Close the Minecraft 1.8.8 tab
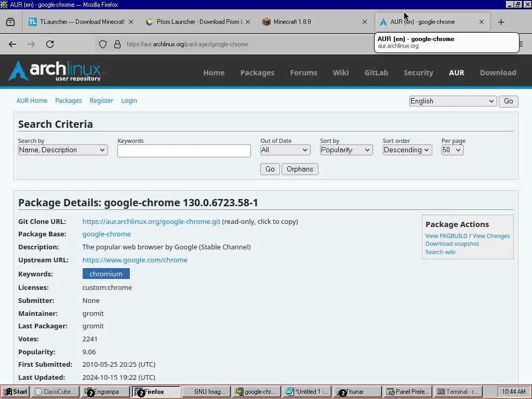The width and height of the screenshot is (532, 399). (x=364, y=22)
